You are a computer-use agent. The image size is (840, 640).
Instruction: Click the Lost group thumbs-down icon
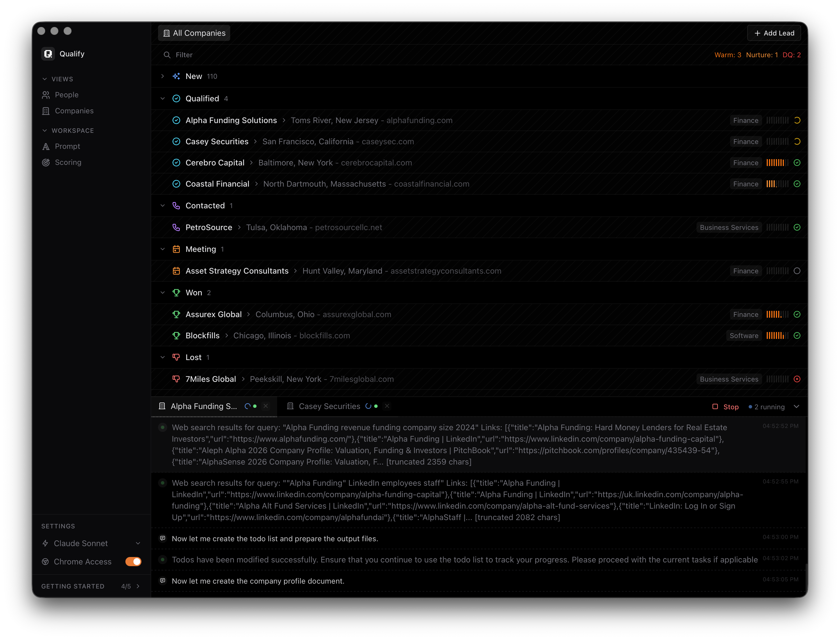(176, 357)
